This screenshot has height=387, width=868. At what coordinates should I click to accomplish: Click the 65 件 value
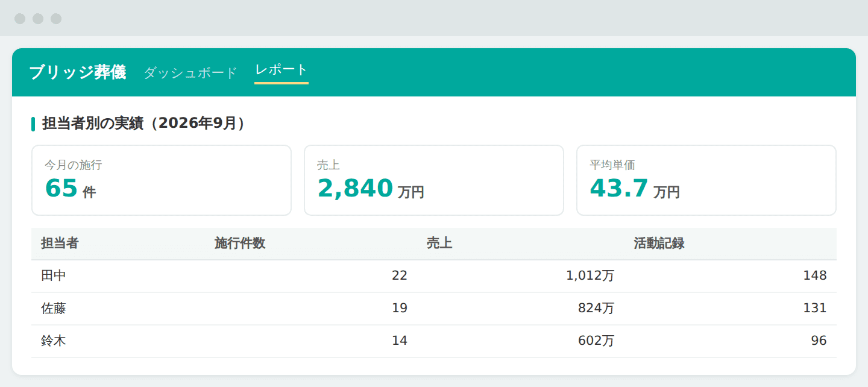(x=70, y=189)
